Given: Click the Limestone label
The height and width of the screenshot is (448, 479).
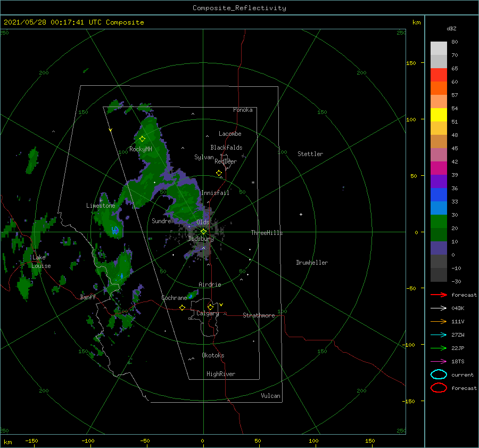Looking at the screenshot, I should pyautogui.click(x=101, y=206).
